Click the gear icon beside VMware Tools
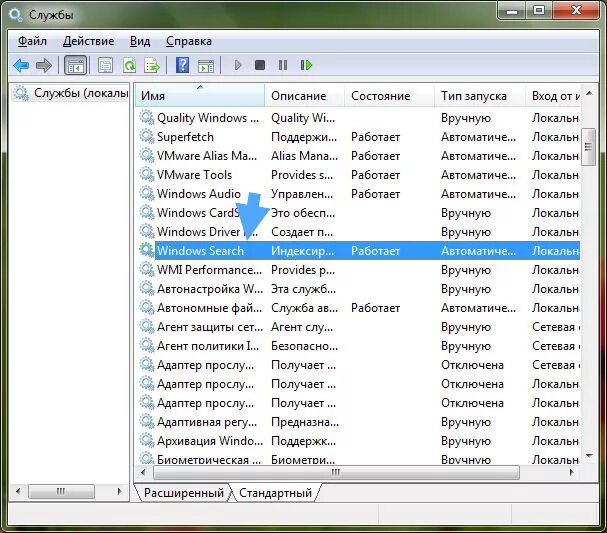 point(147,174)
